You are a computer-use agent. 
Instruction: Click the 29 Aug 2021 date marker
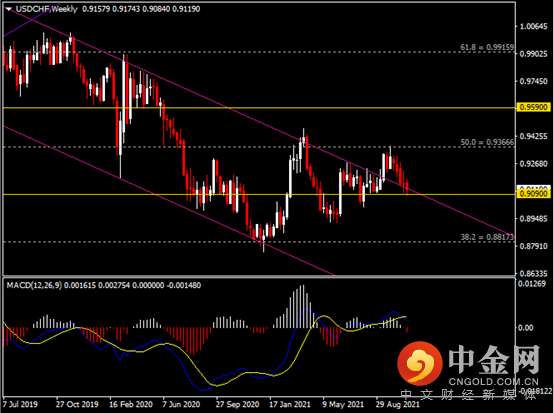click(x=397, y=404)
